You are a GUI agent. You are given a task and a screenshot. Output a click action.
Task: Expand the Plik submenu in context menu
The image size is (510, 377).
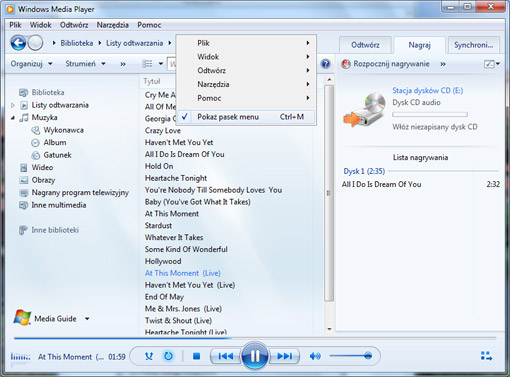tap(246, 43)
